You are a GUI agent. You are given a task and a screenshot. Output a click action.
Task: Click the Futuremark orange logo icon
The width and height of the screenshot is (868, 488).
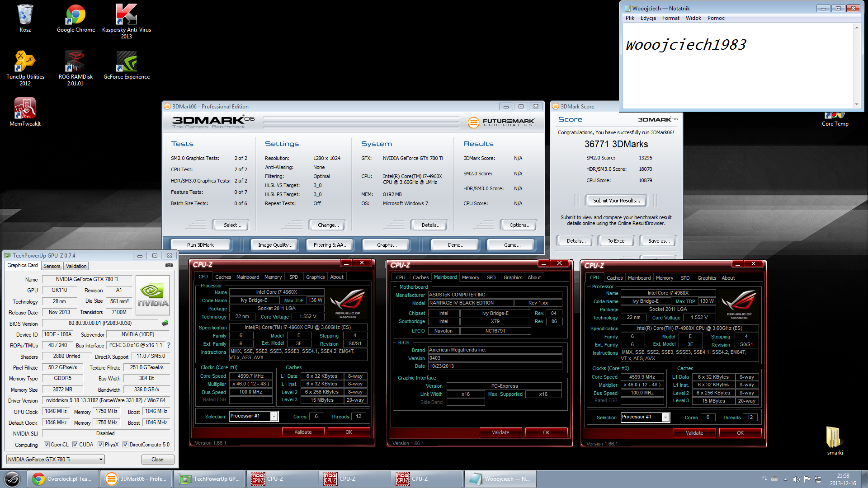(473, 122)
